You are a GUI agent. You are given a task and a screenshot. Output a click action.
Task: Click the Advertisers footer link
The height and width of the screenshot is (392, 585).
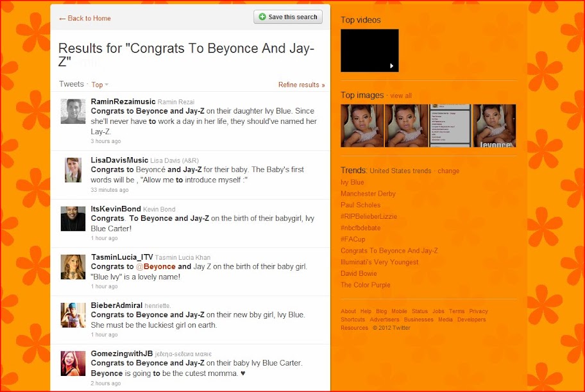coord(384,320)
